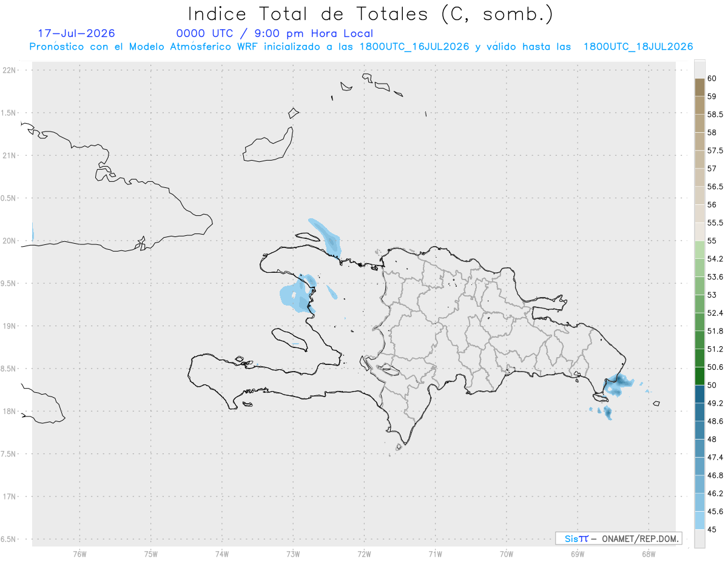Click the "73W" longitude label
Viewport: 728px width, 562px height.
(293, 554)
